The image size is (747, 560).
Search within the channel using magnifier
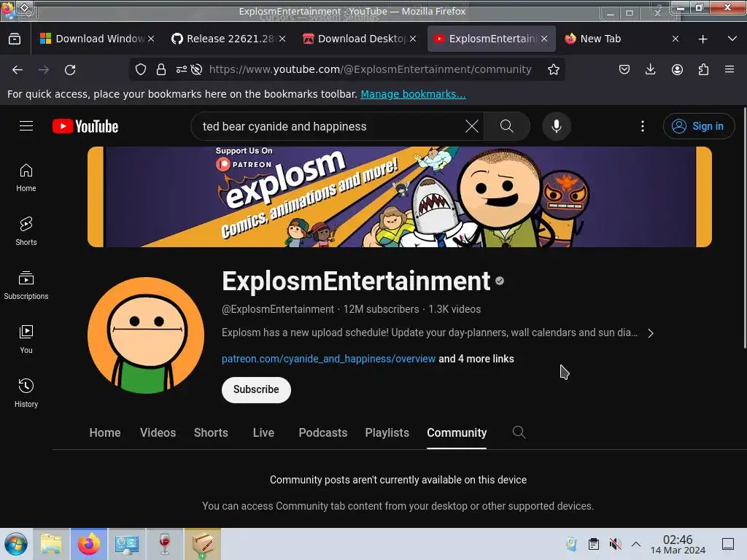[x=519, y=432]
